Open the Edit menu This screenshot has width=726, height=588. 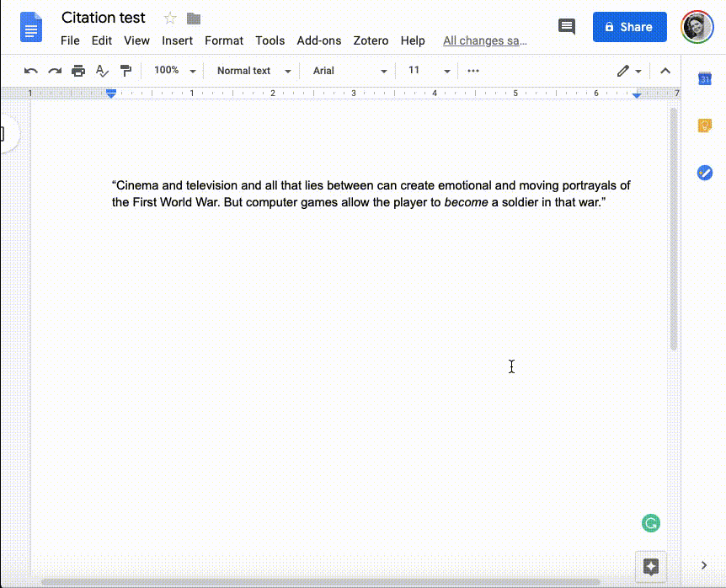coord(101,40)
